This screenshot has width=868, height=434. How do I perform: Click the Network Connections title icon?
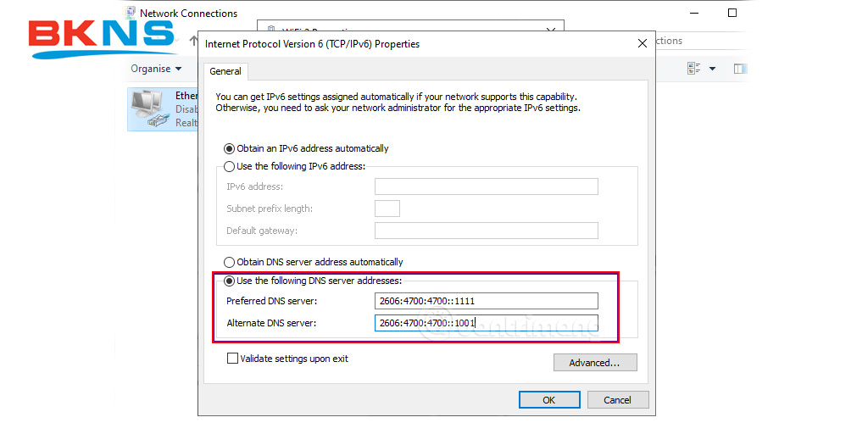pos(130,12)
